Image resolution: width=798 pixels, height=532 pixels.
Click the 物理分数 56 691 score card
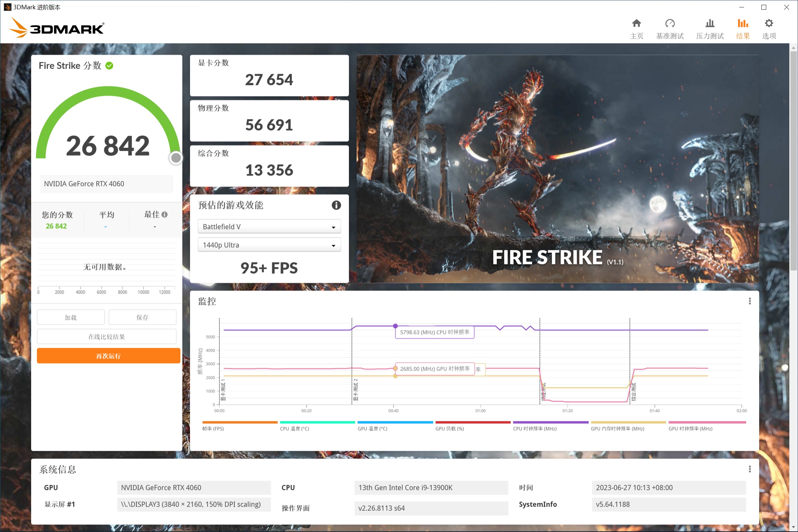click(x=269, y=121)
